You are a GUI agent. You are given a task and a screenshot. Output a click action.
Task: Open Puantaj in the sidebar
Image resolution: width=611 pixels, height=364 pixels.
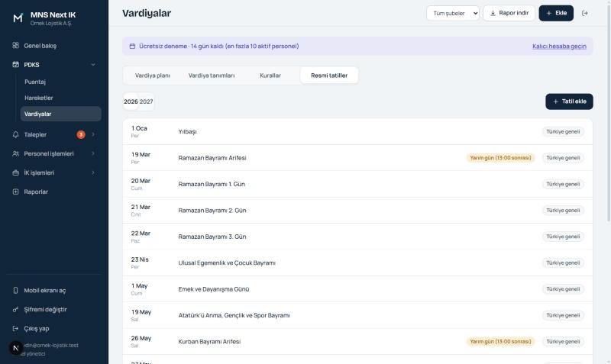point(61,82)
